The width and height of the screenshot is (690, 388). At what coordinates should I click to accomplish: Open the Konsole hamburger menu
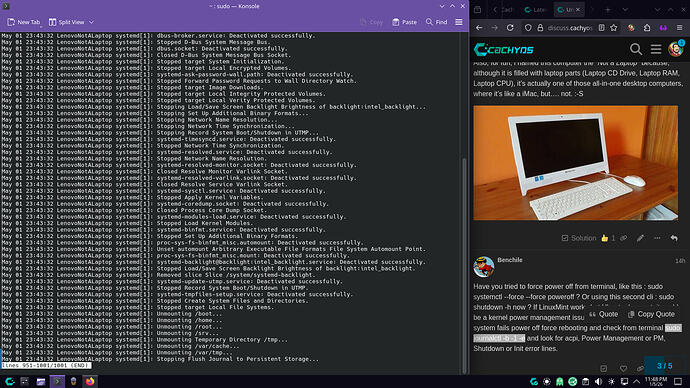459,22
